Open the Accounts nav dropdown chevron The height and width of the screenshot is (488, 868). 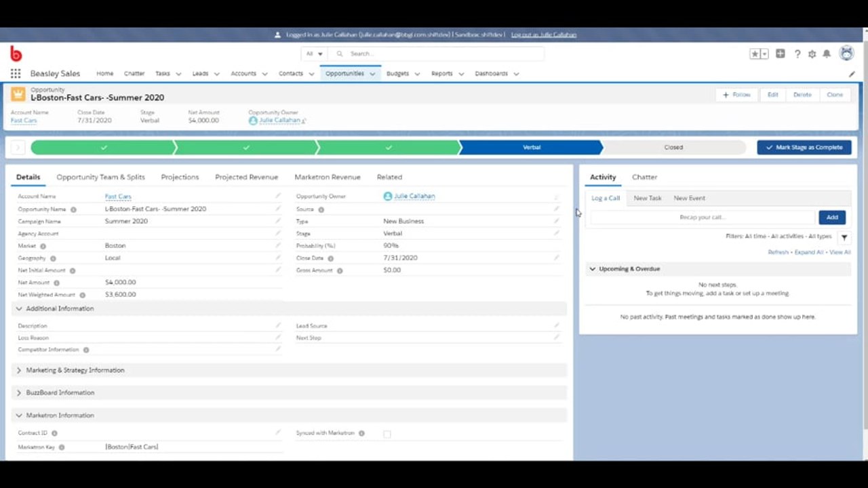(x=264, y=74)
